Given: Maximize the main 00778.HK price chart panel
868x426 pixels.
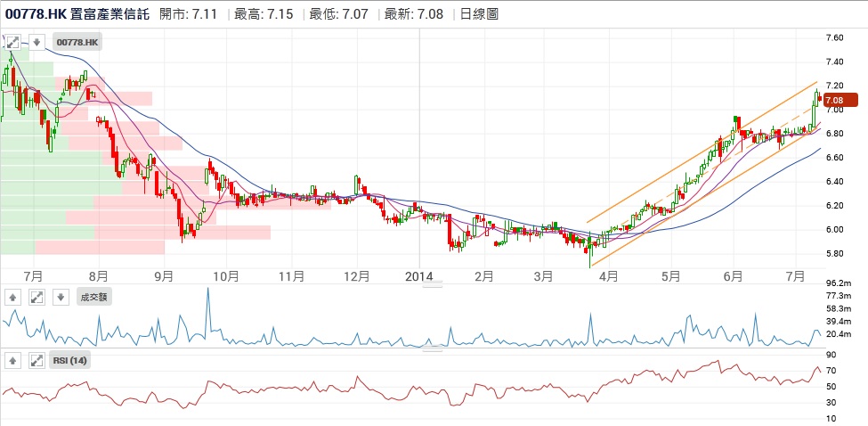Looking at the screenshot, I should click(x=13, y=42).
